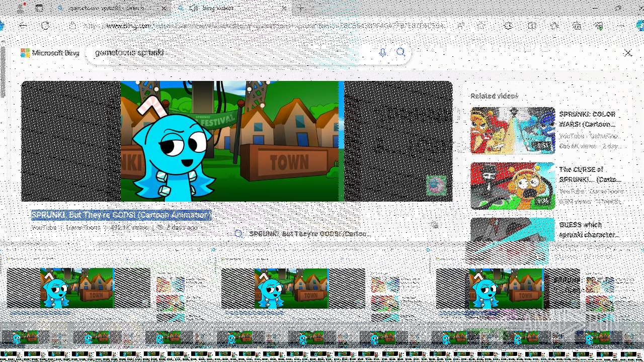This screenshot has height=362, width=644.
Task: Click the Related videos heading
Action: [x=494, y=96]
